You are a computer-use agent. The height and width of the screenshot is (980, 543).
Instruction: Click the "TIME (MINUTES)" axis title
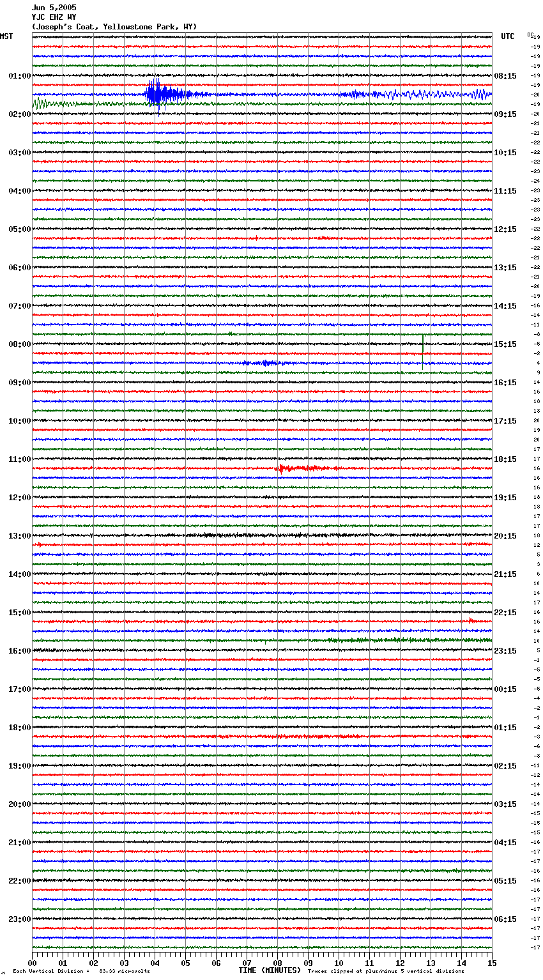(270, 970)
